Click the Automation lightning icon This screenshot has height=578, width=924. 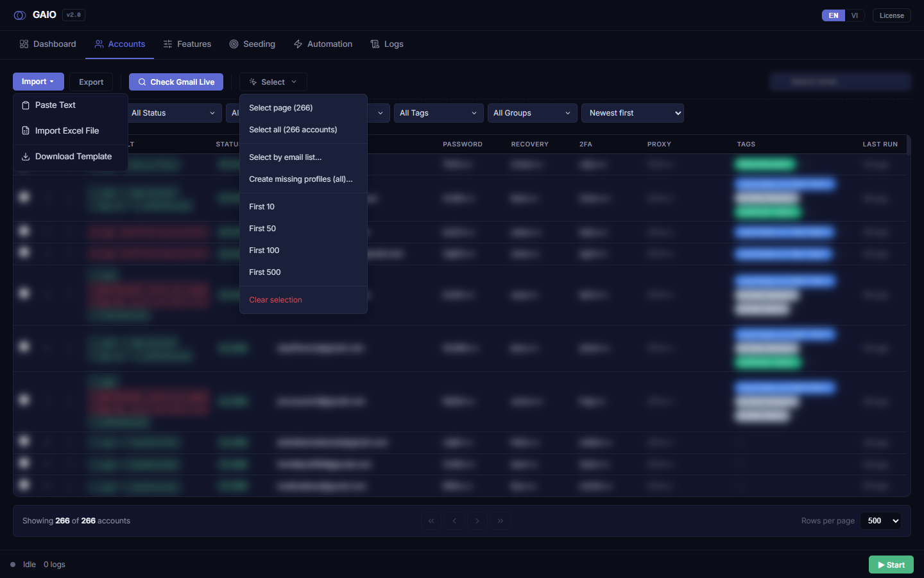click(298, 44)
